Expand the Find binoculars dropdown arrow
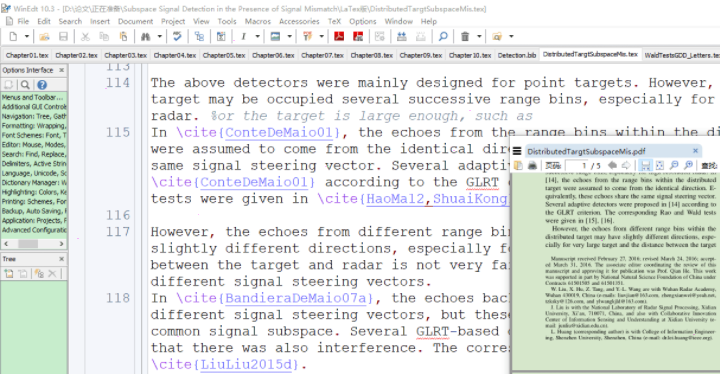720x374 pixels. pyautogui.click(x=159, y=36)
